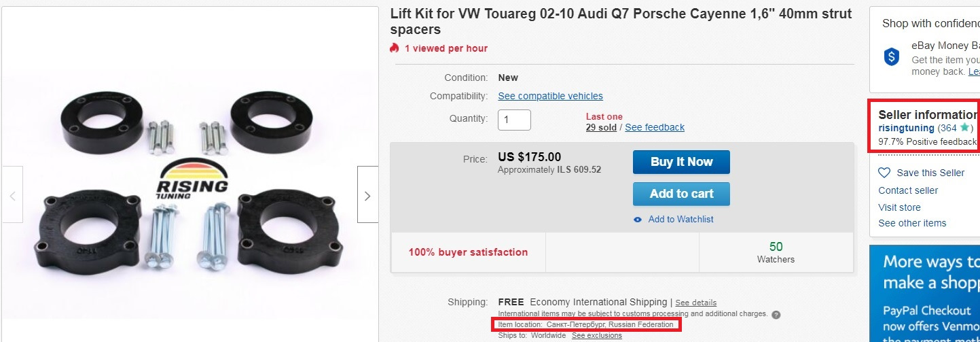Click the heart icon to save seller

884,173
